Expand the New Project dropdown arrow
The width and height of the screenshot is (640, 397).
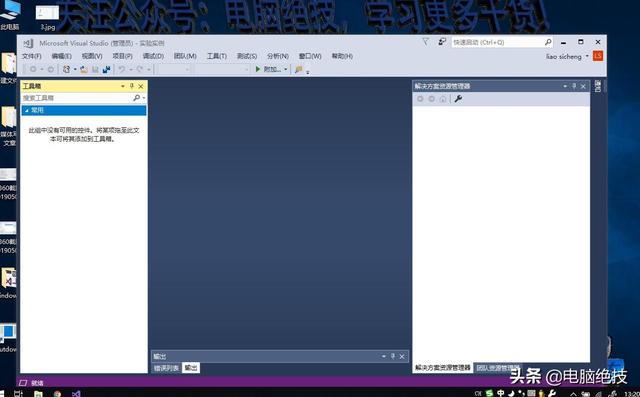pos(75,70)
